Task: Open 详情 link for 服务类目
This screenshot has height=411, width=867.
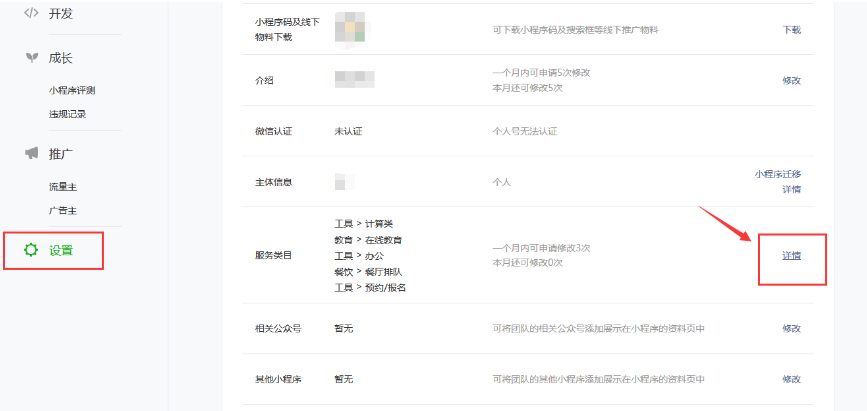Action: tap(791, 255)
